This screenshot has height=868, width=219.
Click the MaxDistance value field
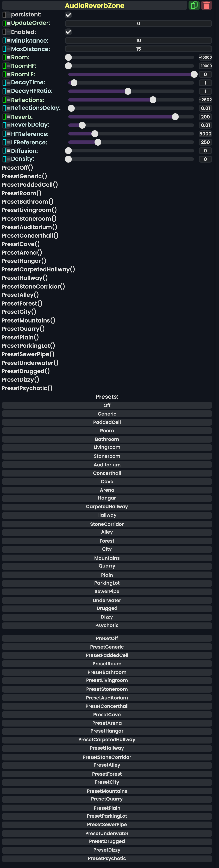click(x=138, y=49)
